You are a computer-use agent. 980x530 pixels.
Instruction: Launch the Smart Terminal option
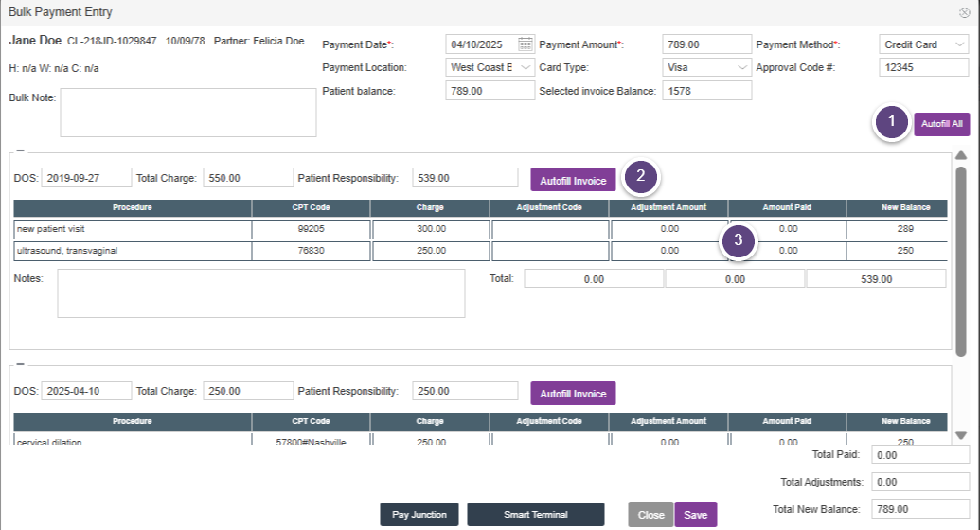[x=536, y=515]
